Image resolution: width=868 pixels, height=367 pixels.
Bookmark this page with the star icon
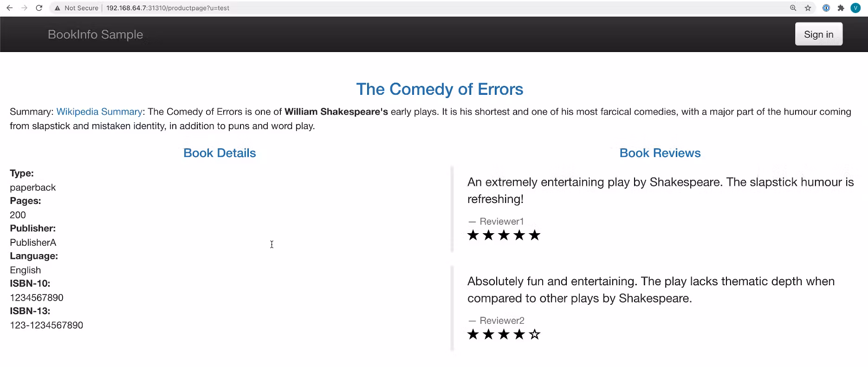click(808, 8)
